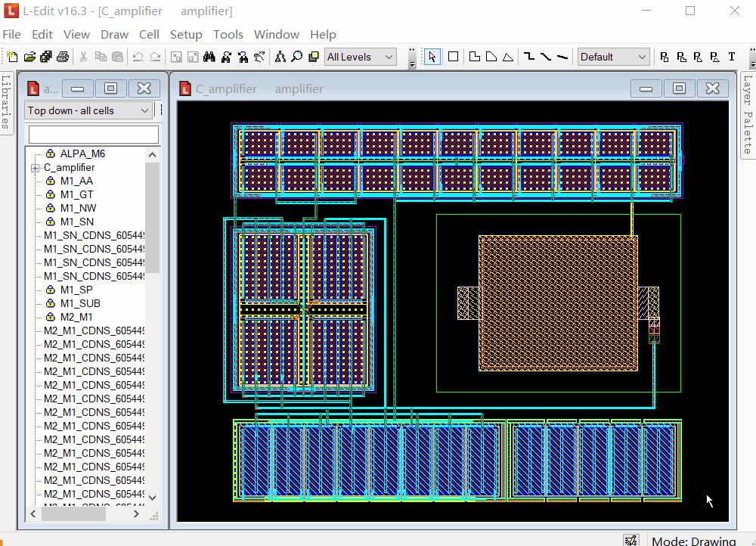
Task: Open the Layer Palette side panel
Action: point(748,113)
